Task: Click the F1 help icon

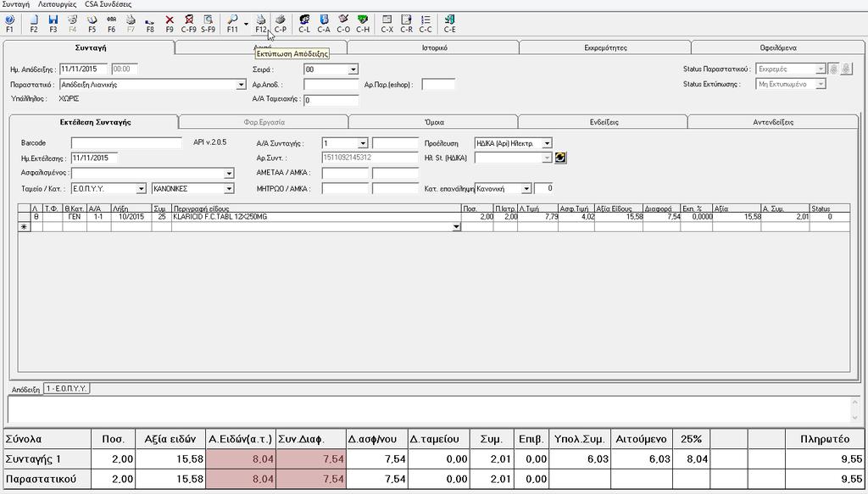Action: [x=9, y=24]
